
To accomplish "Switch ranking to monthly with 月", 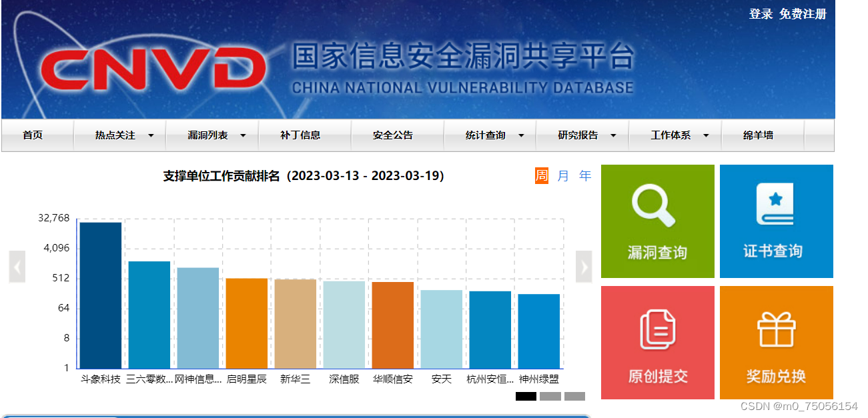I will (563, 176).
